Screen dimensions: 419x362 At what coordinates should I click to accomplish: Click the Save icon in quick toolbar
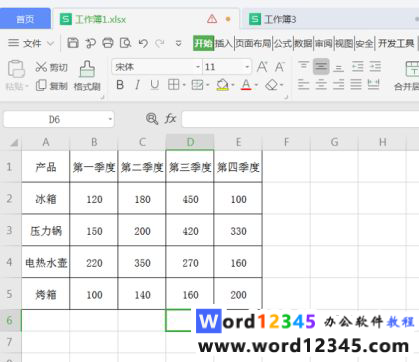tap(73, 43)
